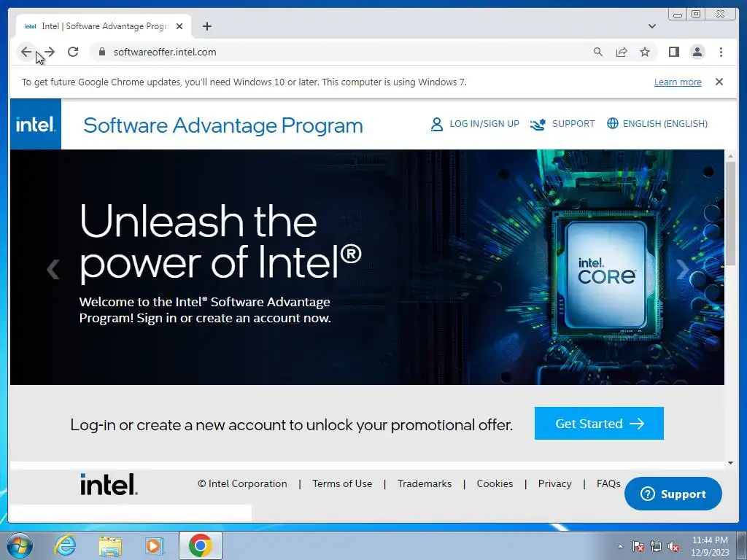Click the user icon beside LOG IN/SIGN UP
This screenshot has width=747, height=560.
click(x=436, y=124)
